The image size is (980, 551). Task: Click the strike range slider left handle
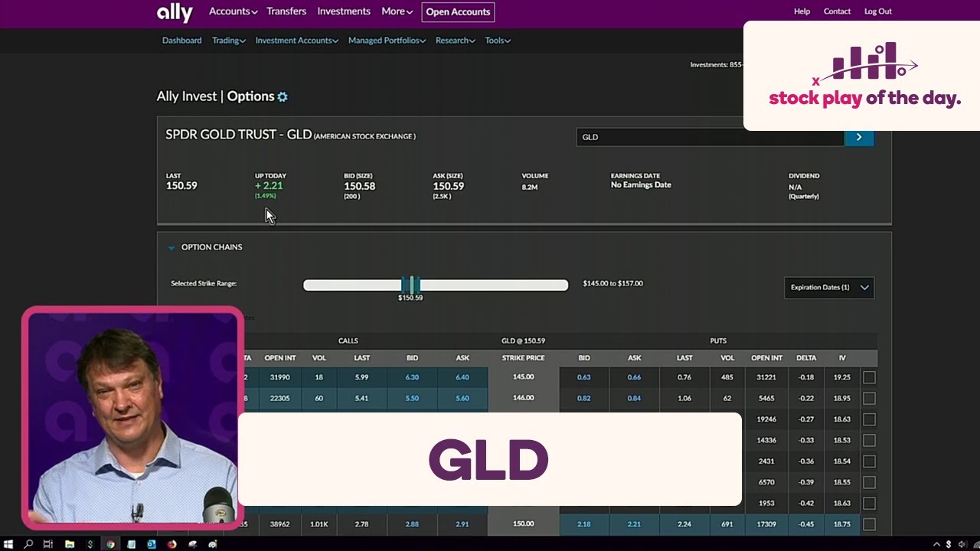pos(405,285)
